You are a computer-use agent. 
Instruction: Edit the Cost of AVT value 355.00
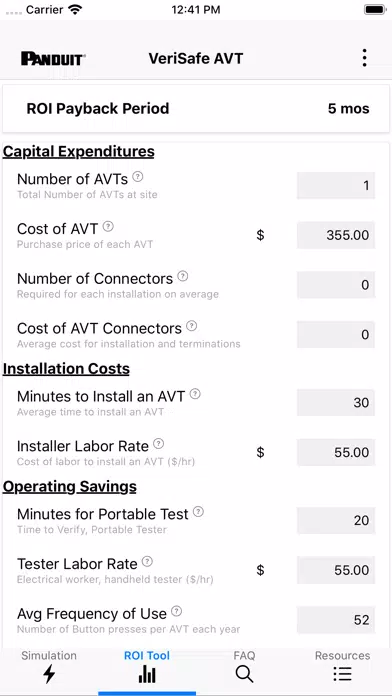[336, 235]
